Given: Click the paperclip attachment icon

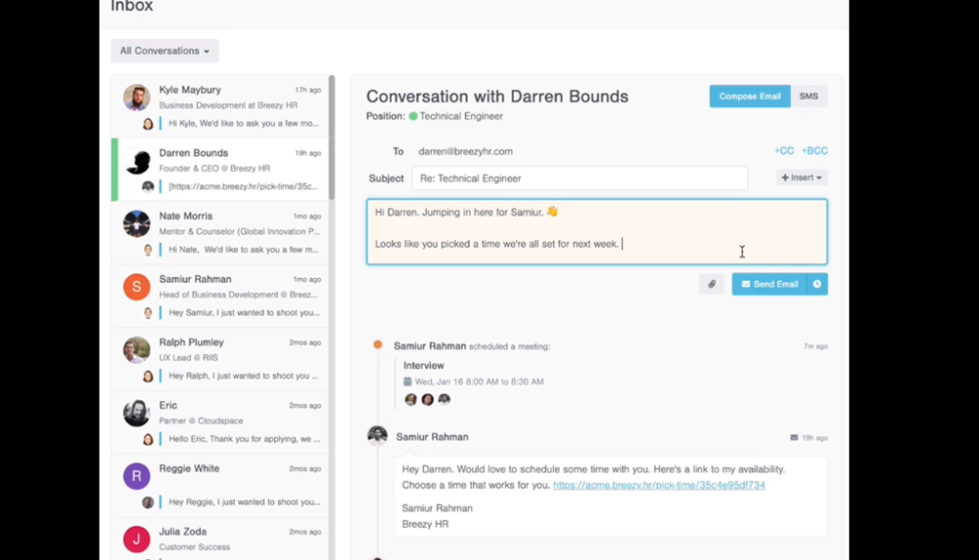Looking at the screenshot, I should tap(712, 284).
